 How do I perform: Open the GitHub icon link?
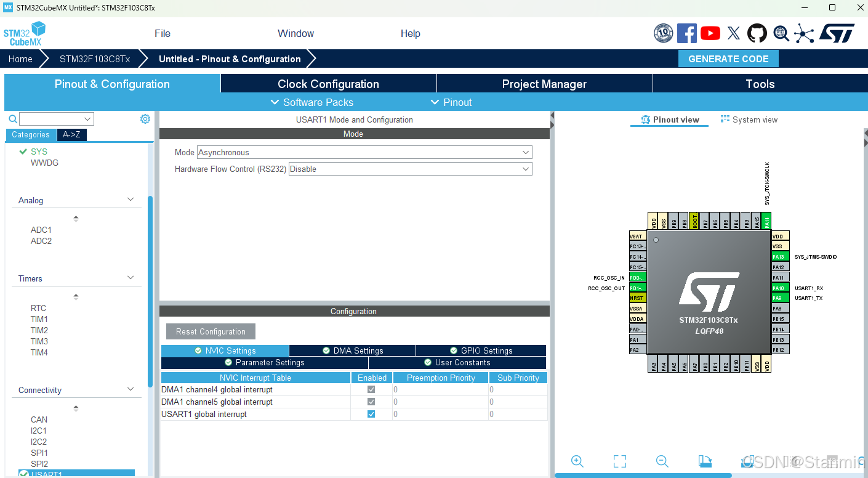pos(757,33)
